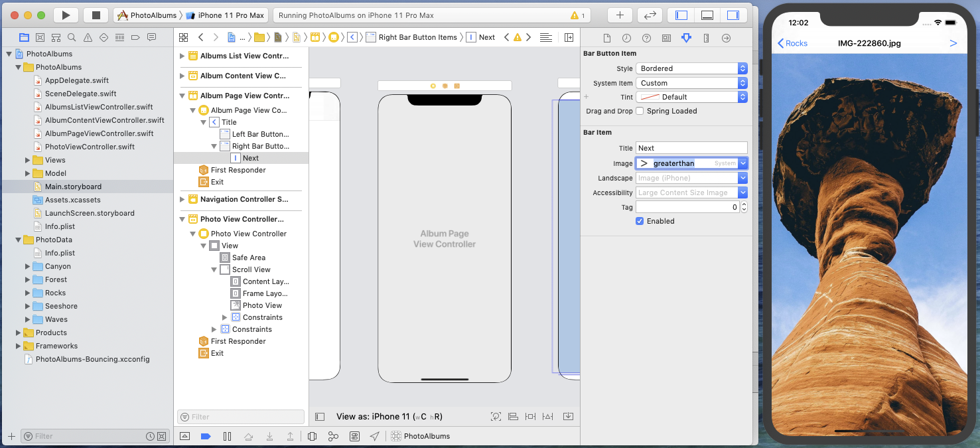Select the Report navigator tab
The image size is (980, 448).
point(152,37)
